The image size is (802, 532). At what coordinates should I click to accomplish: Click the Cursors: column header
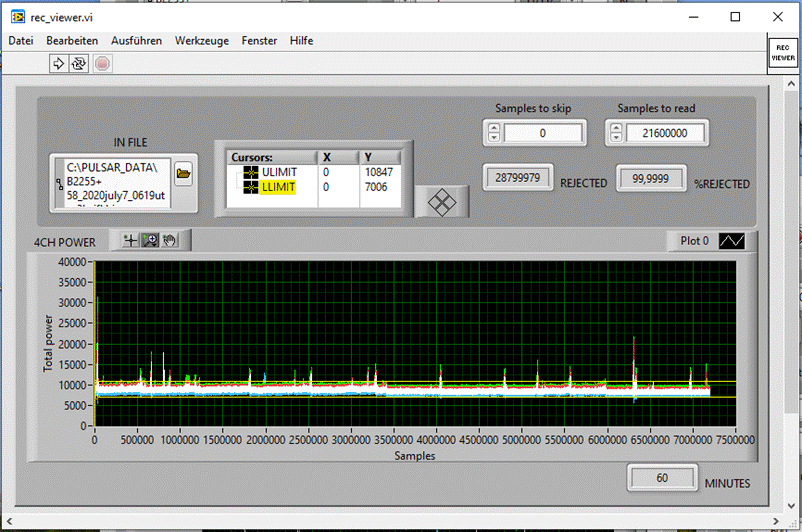tap(272, 157)
